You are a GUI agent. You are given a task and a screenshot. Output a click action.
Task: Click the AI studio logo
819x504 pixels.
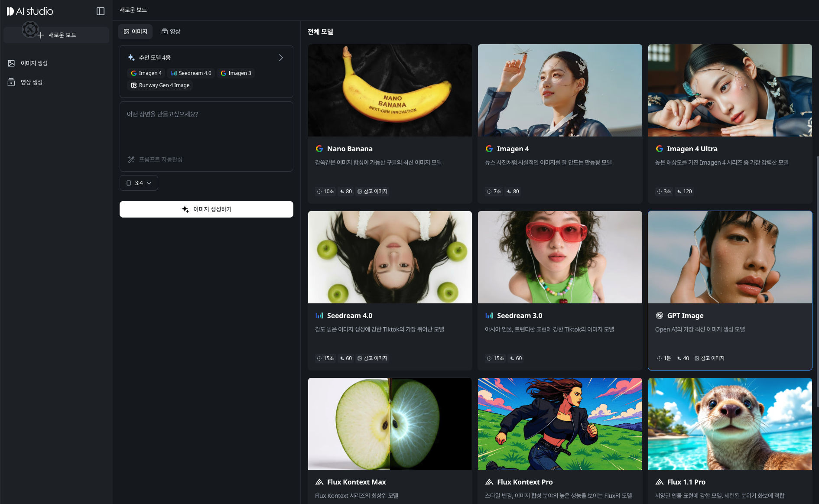(30, 11)
